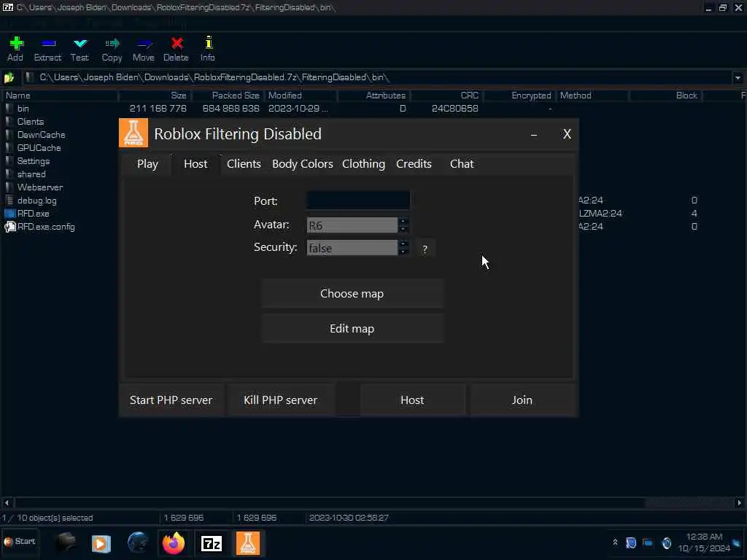The image size is (747, 560).
Task: Click the Host button at dialog bottom
Action: pyautogui.click(x=412, y=400)
